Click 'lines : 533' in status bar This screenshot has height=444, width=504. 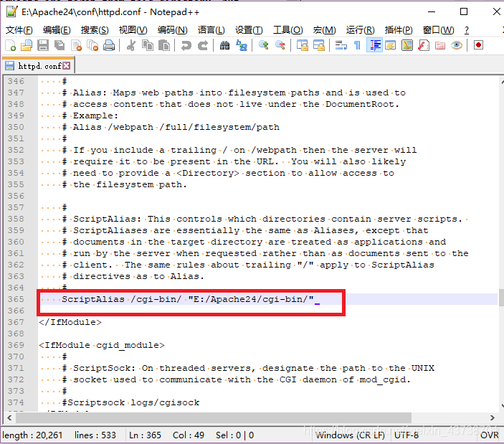[x=95, y=435]
